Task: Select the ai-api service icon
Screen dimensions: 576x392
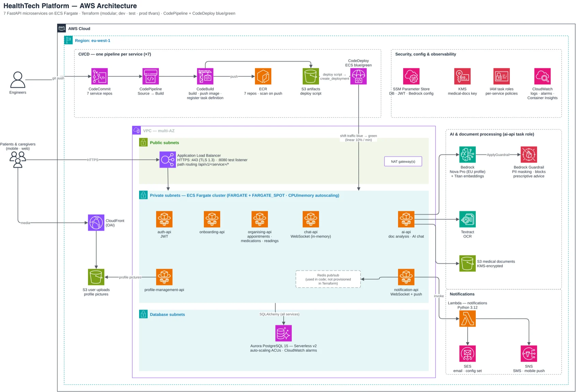Action: pyautogui.click(x=406, y=219)
